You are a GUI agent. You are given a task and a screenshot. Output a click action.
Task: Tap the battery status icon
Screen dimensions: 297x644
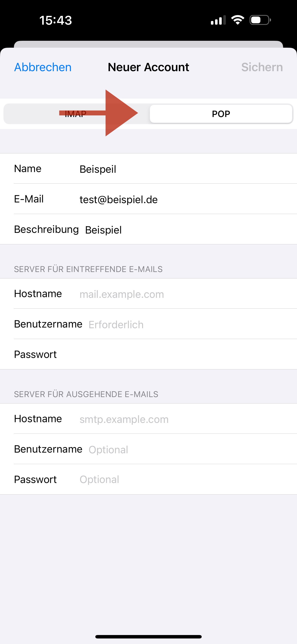(260, 20)
